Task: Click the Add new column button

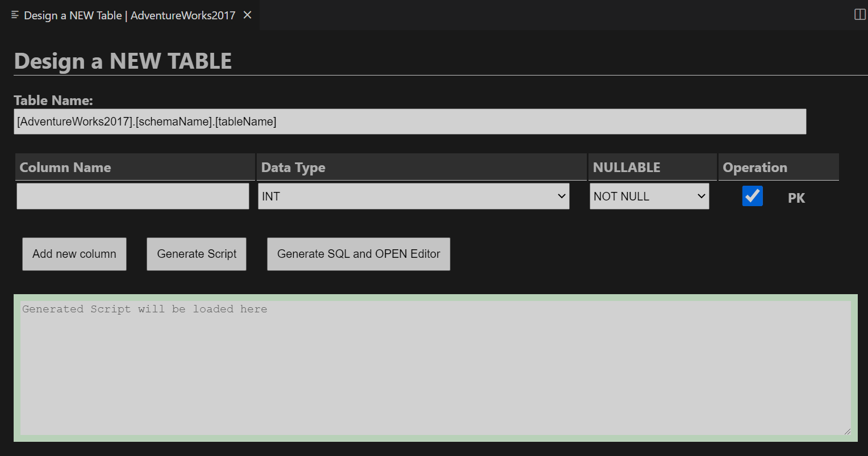Action: 74,254
